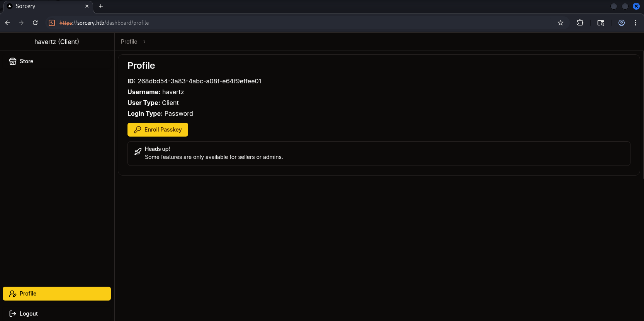
Task: Open the browser profile avatar icon
Action: 622,23
